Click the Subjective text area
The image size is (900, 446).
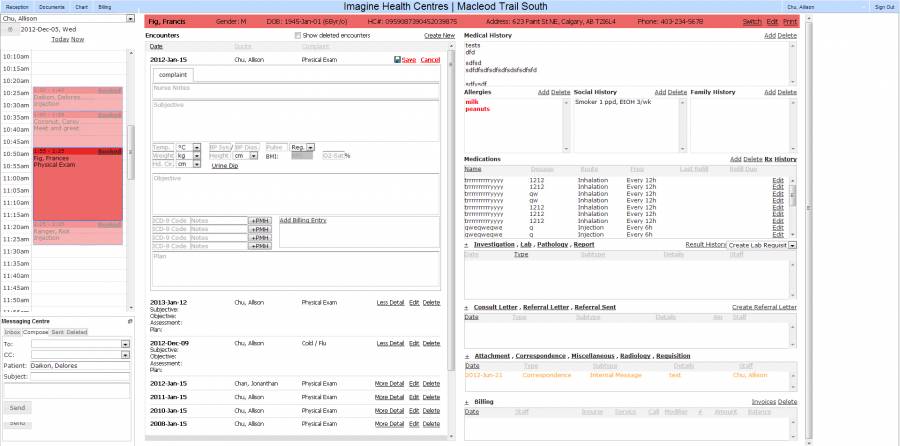(296, 121)
